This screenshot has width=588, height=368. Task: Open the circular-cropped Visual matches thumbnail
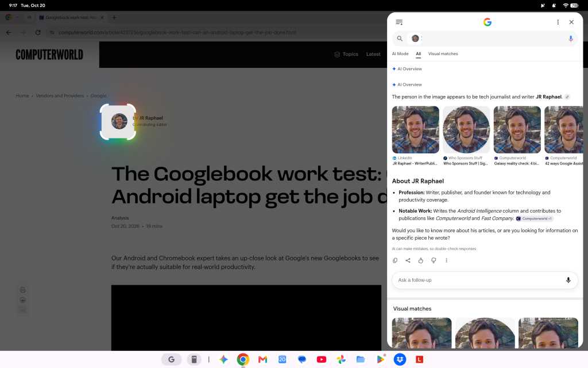pyautogui.click(x=485, y=333)
